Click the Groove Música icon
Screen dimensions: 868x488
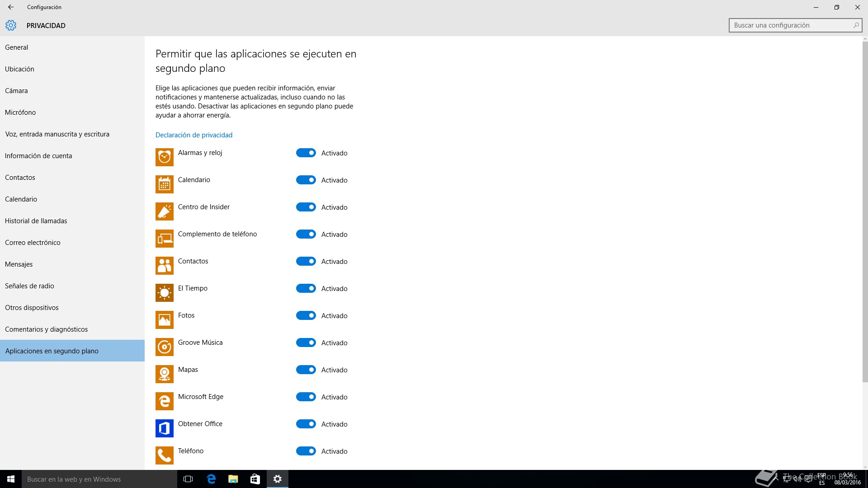point(165,347)
